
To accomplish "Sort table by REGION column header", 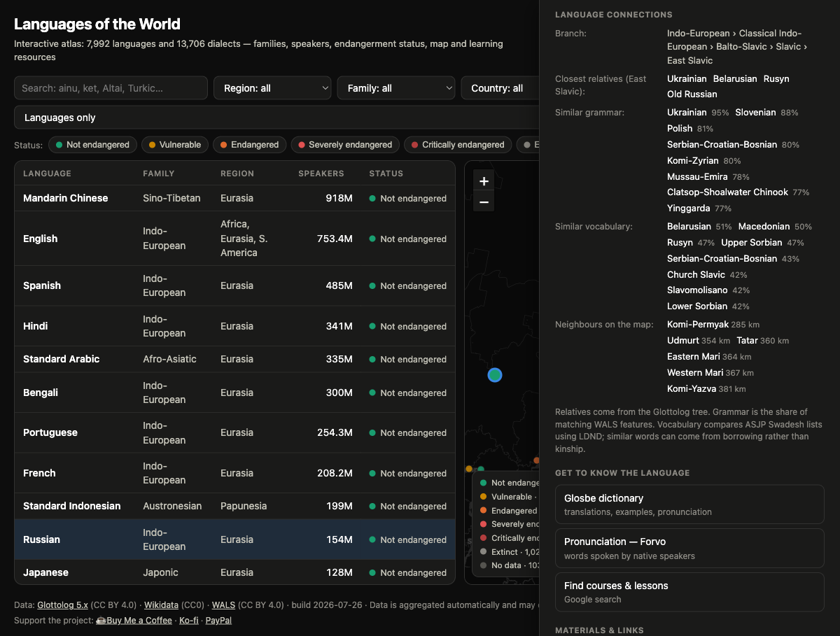I will pos(237,174).
